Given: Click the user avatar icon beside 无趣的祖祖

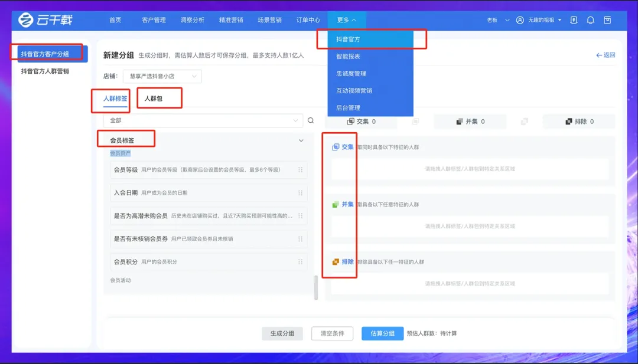Looking at the screenshot, I should 520,20.
